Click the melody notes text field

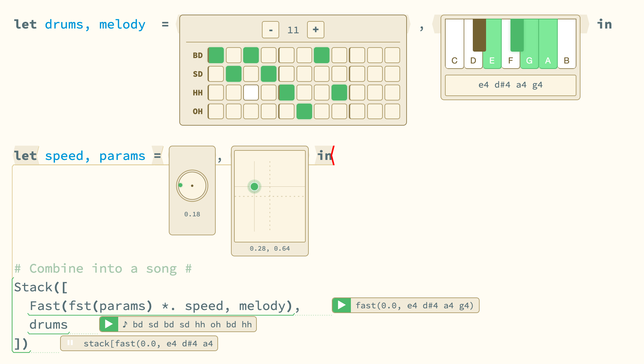pyautogui.click(x=510, y=85)
